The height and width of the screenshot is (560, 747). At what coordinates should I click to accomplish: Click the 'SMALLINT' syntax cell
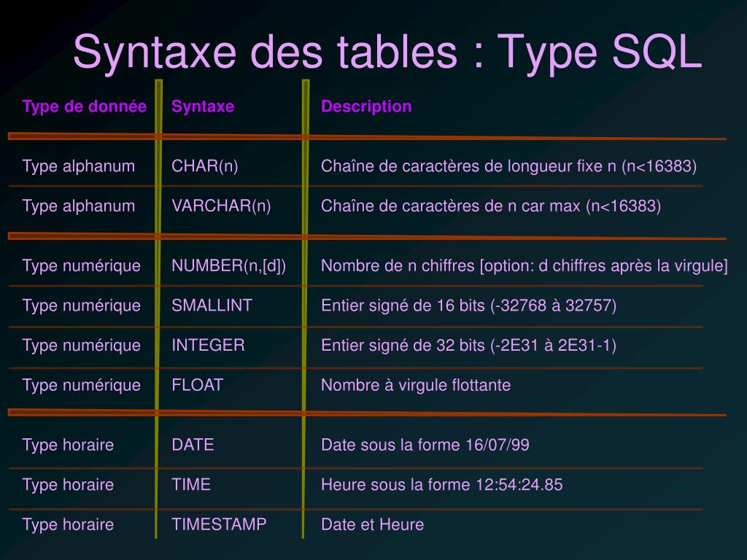click(212, 306)
